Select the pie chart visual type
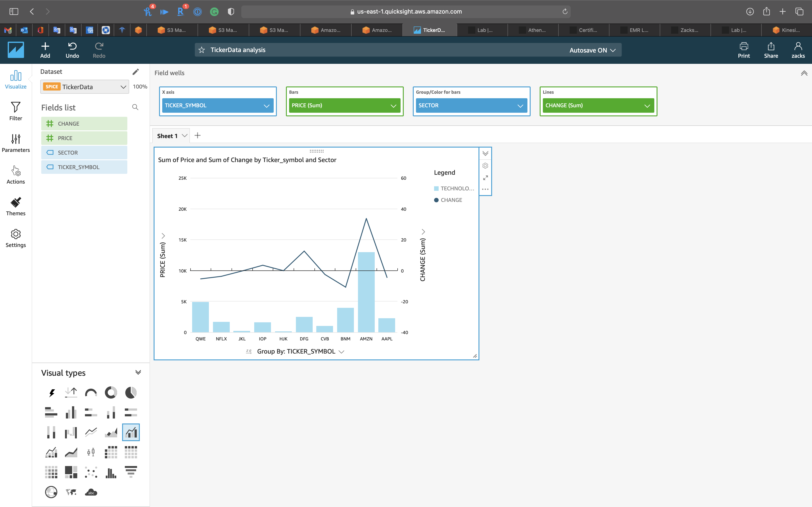Viewport: 812px width, 507px height. point(131,392)
